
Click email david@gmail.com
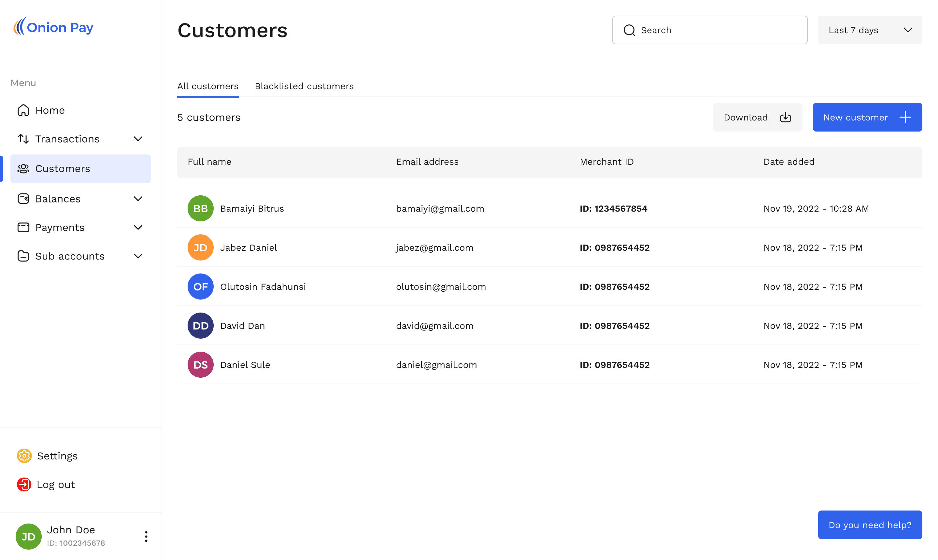tap(435, 326)
